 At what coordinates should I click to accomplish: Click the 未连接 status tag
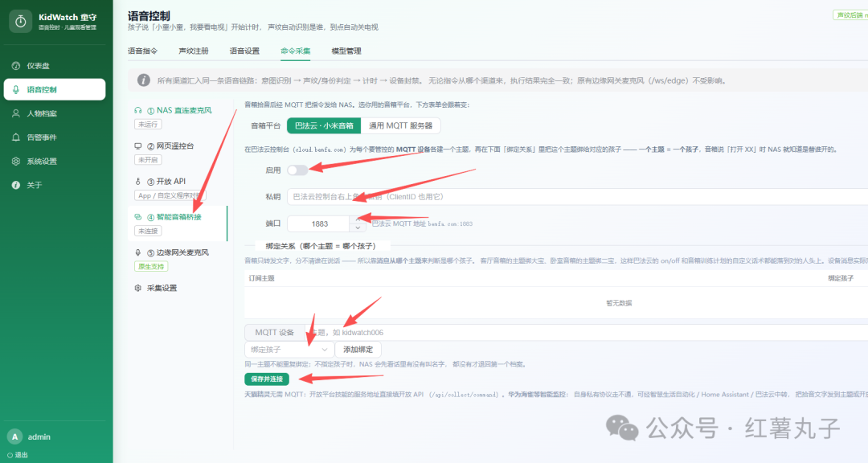[148, 231]
